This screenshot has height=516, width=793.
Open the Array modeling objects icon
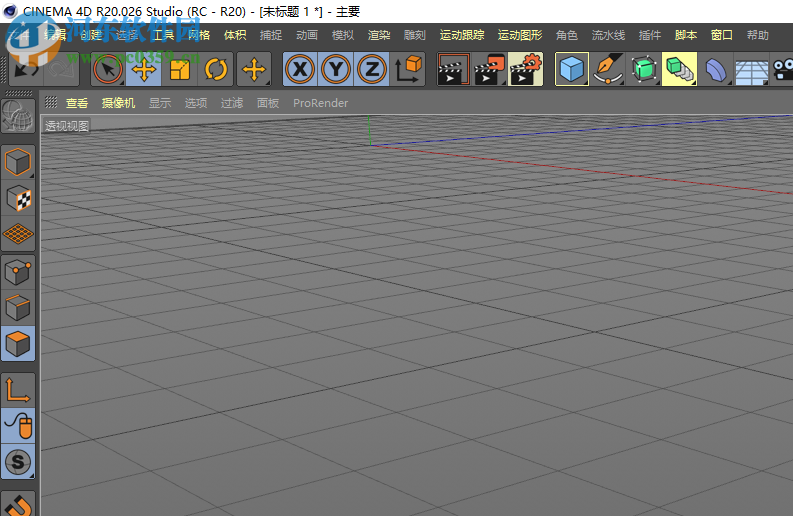[680, 69]
